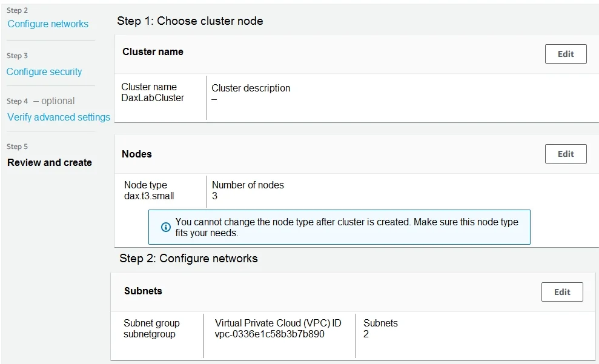Edit the Cluster name section
The width and height of the screenshot is (599, 364).
[x=566, y=54]
